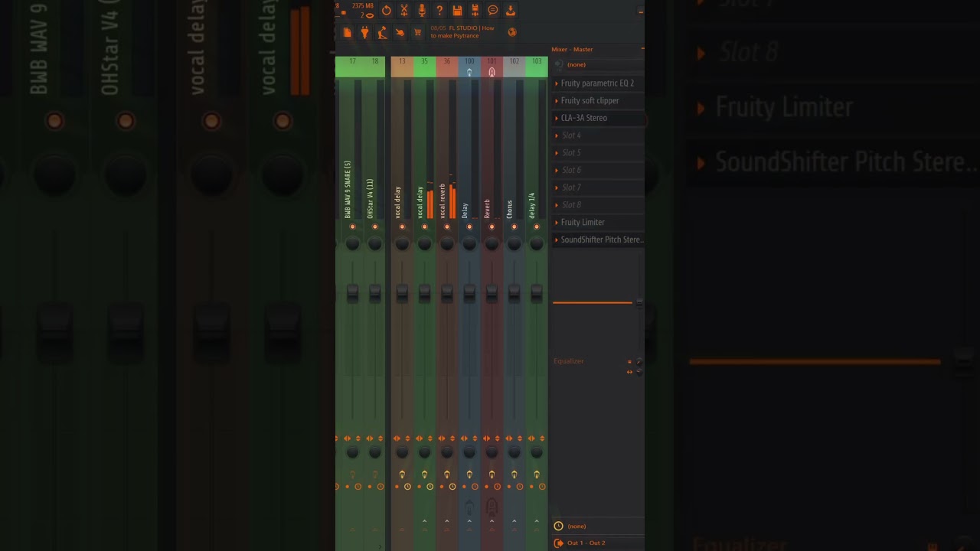This screenshot has width=980, height=551.
Task: Open the Fruity Limiter plugin
Action: (x=583, y=223)
